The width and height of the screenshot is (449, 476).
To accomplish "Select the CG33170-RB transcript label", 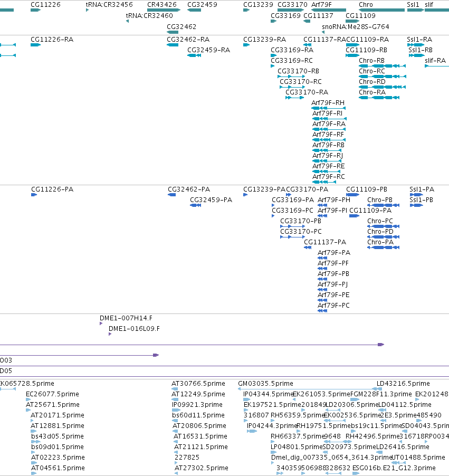I will click(299, 71).
